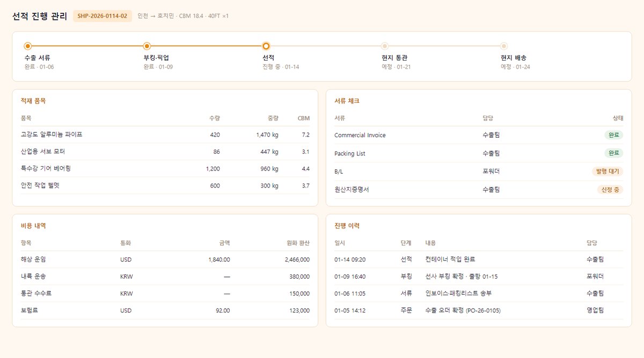Click the 서류 체크 section heading

[x=347, y=101]
